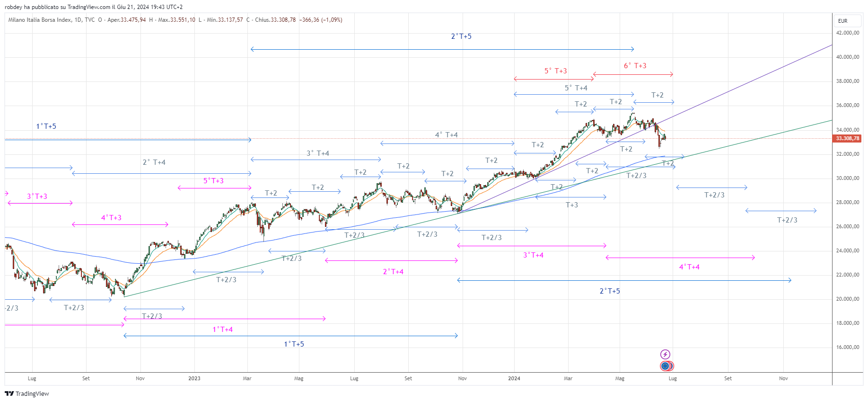
Task: Click the EUR currency label on price axis
Action: pyautogui.click(x=843, y=21)
